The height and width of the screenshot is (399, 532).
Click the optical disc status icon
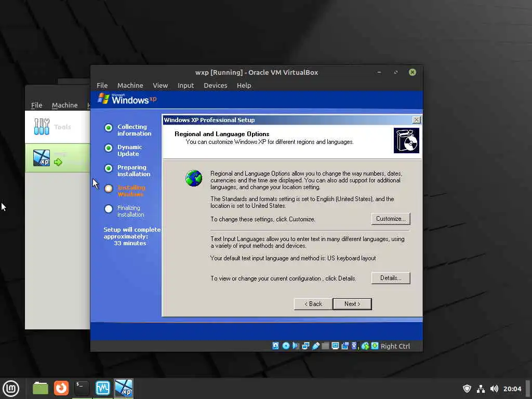[286, 345]
